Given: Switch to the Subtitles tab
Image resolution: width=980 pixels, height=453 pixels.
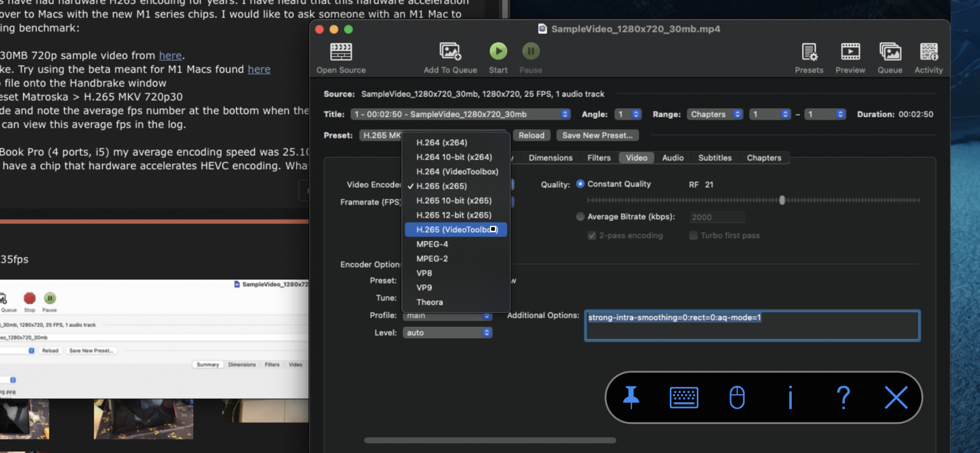Looking at the screenshot, I should pyautogui.click(x=715, y=158).
